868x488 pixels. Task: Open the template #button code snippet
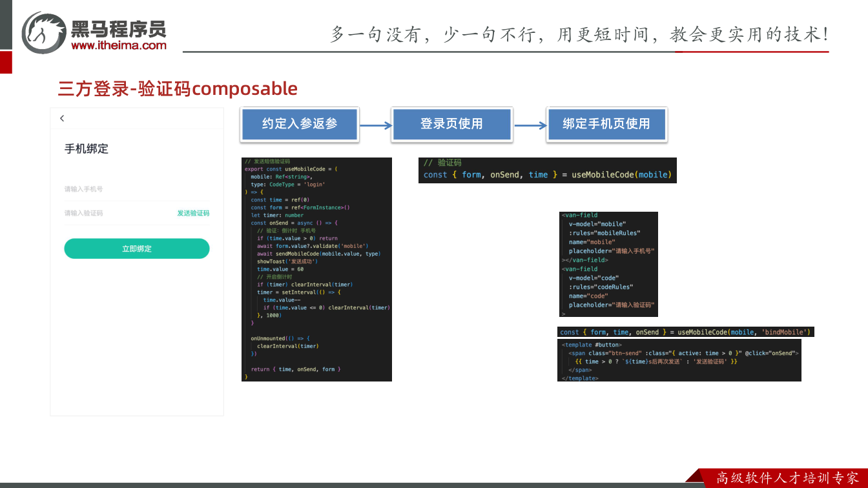click(679, 360)
